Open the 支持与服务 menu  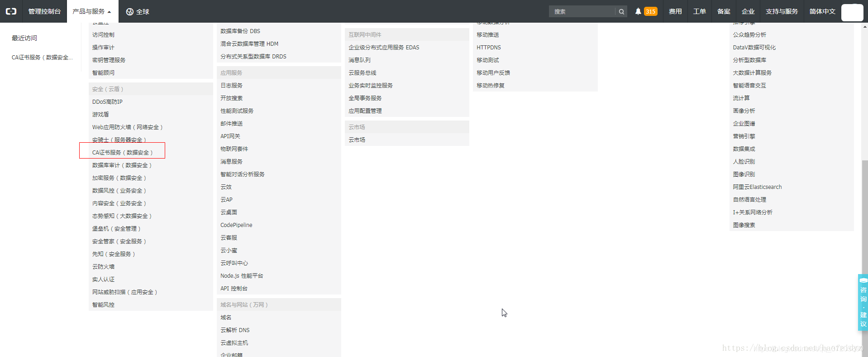(x=782, y=11)
